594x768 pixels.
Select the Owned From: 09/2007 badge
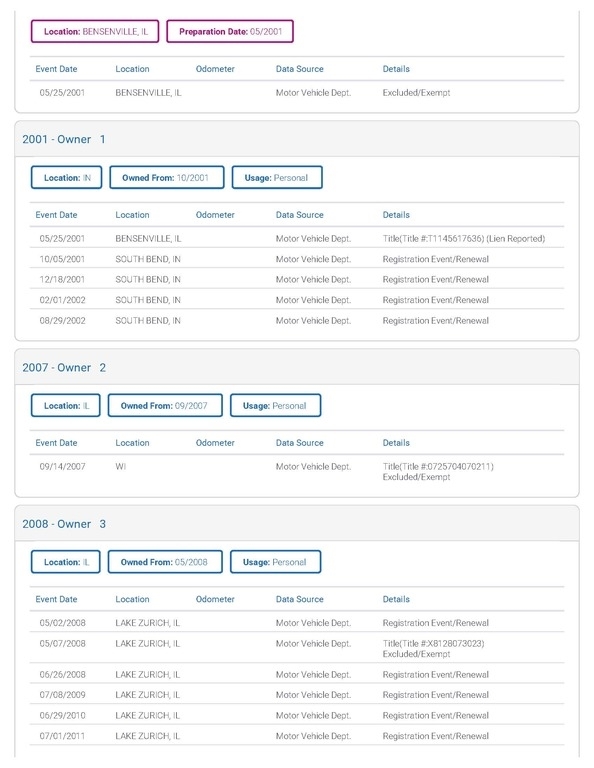(x=165, y=406)
